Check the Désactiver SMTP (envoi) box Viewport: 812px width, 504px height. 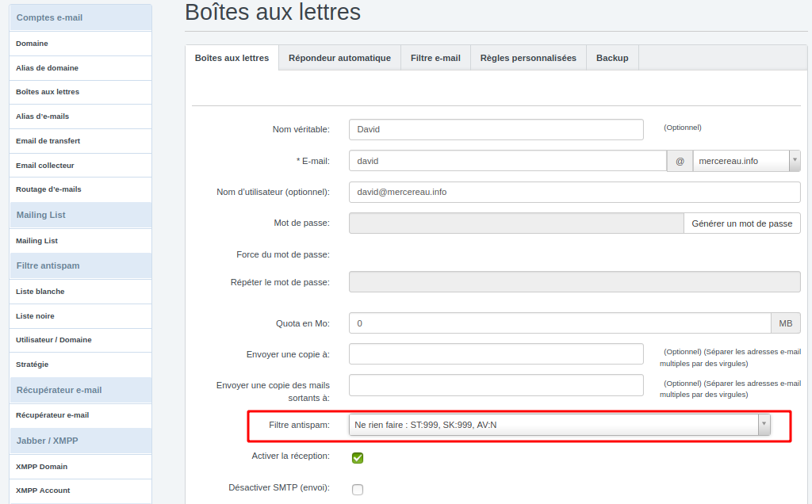358,488
